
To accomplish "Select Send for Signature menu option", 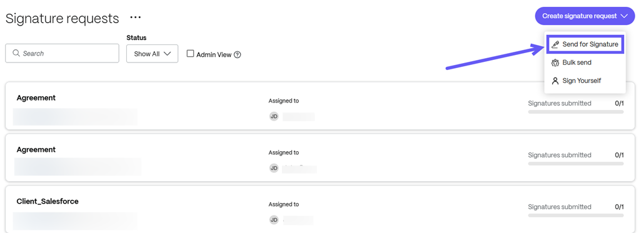I will (585, 44).
